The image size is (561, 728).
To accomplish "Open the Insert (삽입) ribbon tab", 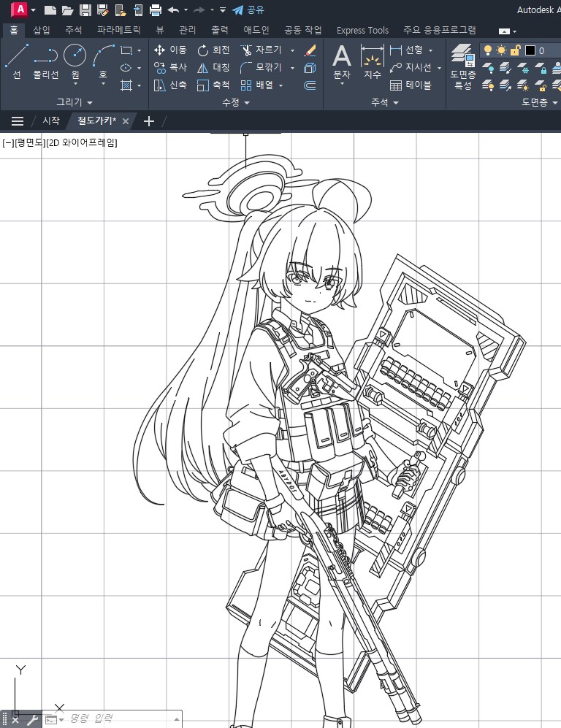I will (42, 30).
